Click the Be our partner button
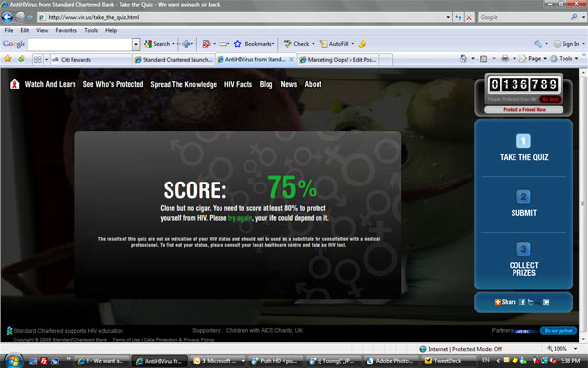Viewport: 588px width, 368px height. click(558, 331)
